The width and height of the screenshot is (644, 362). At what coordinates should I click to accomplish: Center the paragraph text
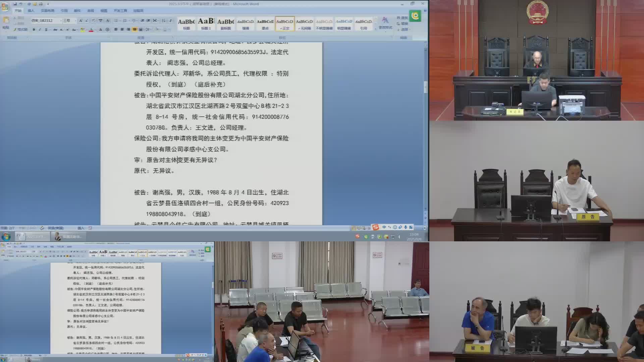[x=122, y=29]
